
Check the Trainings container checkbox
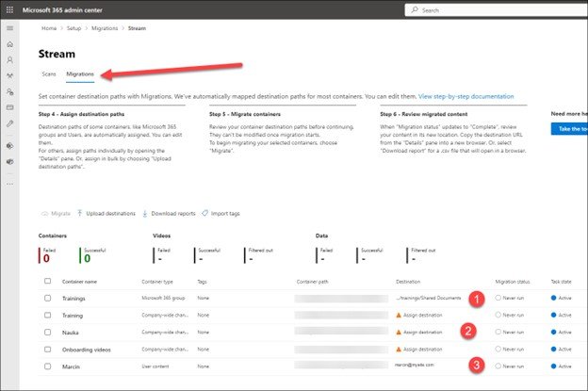coord(48,298)
